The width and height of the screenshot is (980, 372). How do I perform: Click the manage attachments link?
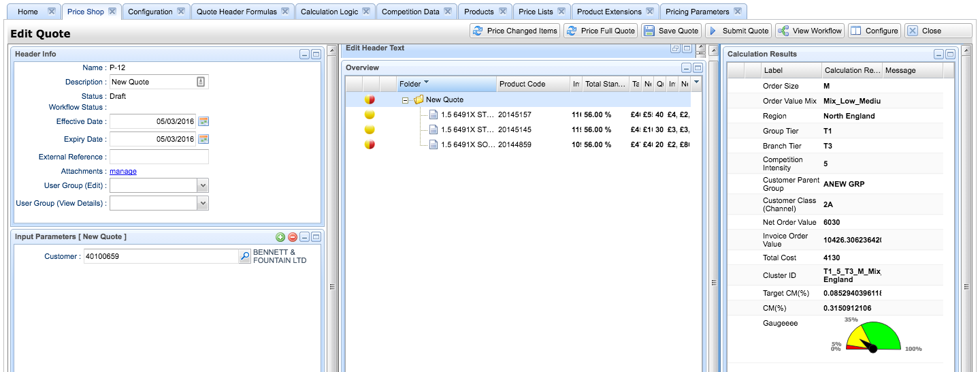point(123,172)
